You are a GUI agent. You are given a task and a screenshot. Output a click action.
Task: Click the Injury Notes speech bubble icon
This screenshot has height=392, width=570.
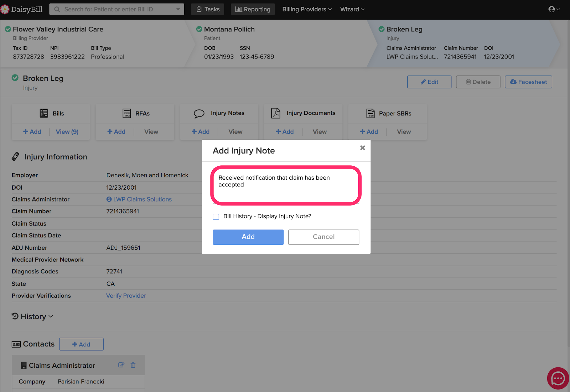tap(199, 113)
